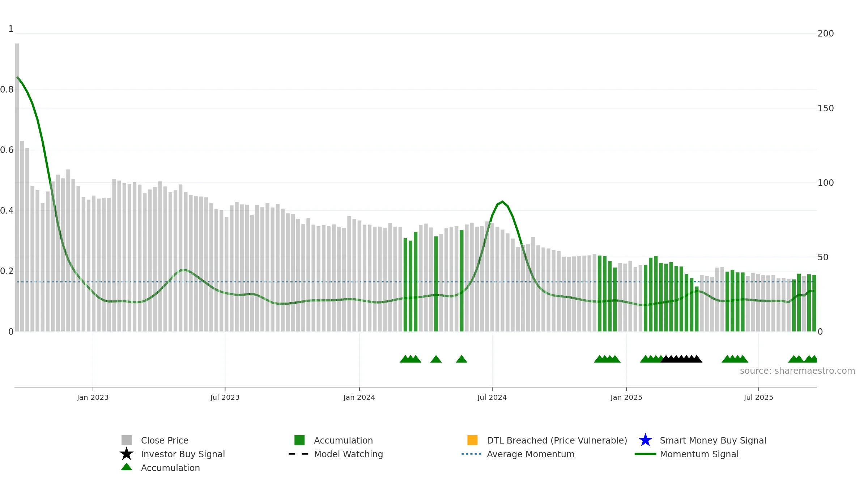Click the dashed Model Watching legend line
Viewport: 868px width, 488px height.
pos(299,454)
